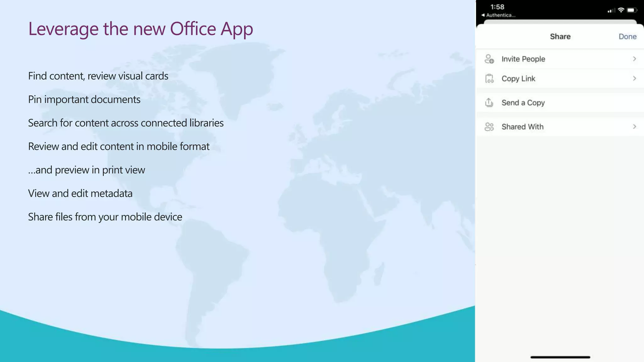644x362 pixels.
Task: Expand the Shared With chevron
Action: click(x=634, y=127)
